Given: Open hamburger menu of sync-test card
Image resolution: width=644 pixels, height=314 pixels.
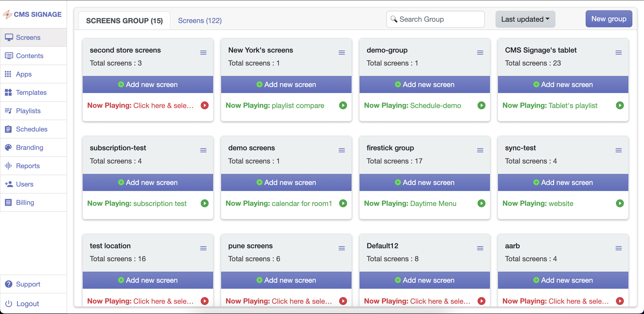Looking at the screenshot, I should 619,150.
